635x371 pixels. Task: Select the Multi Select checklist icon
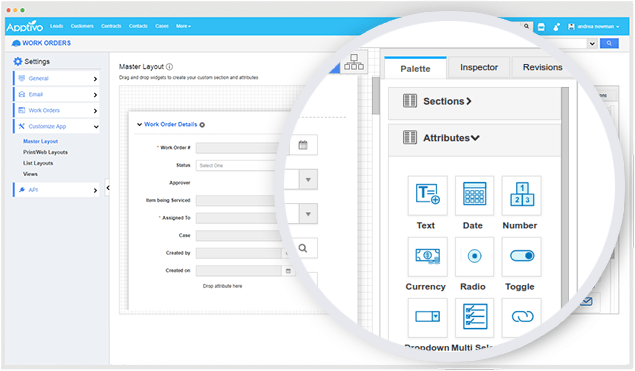pos(474,318)
